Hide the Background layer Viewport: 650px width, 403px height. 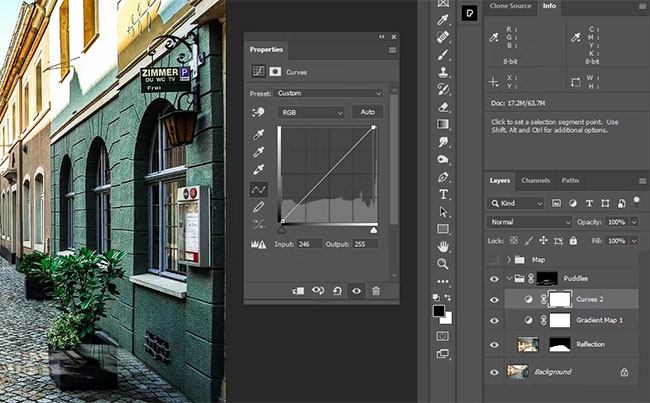494,372
